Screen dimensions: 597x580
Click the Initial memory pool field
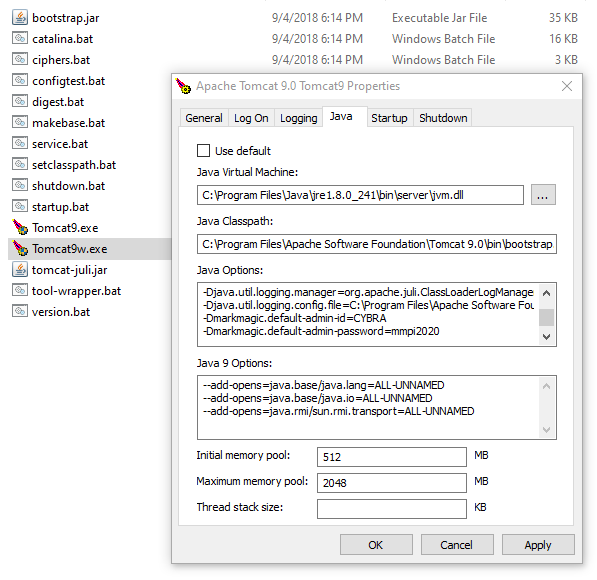(392, 457)
